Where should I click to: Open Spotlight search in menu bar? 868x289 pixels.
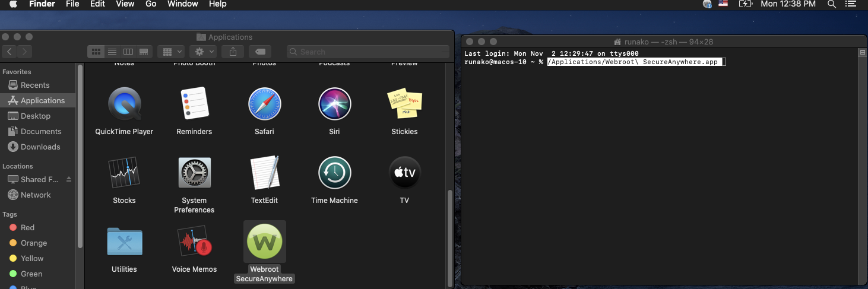coord(832,4)
